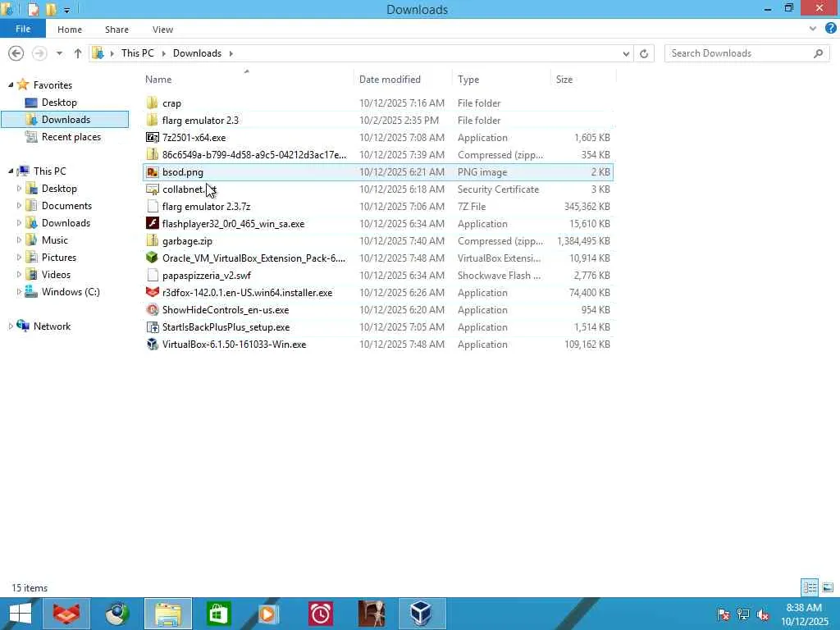Open the taskbar clock showing 8:38 AM
This screenshot has width=840, height=630.
(x=804, y=614)
